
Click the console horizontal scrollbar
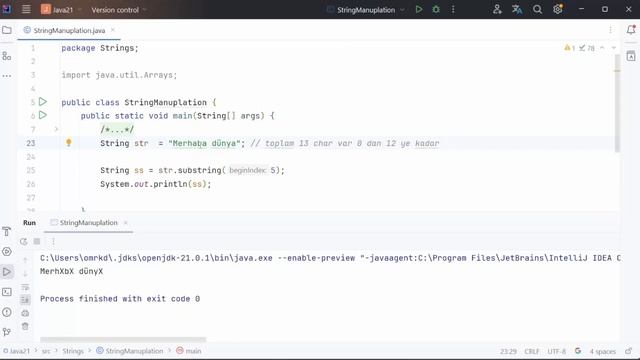coord(123,339)
